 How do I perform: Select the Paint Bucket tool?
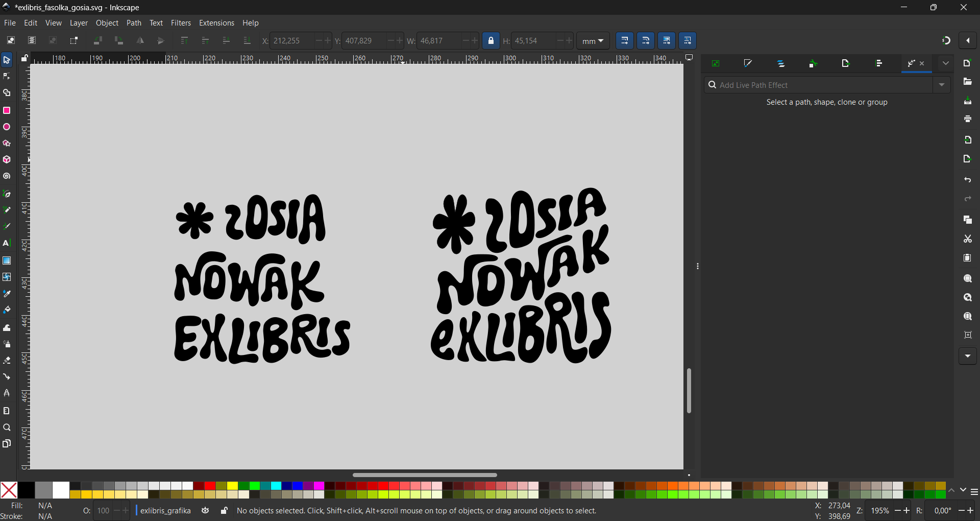coord(7,310)
